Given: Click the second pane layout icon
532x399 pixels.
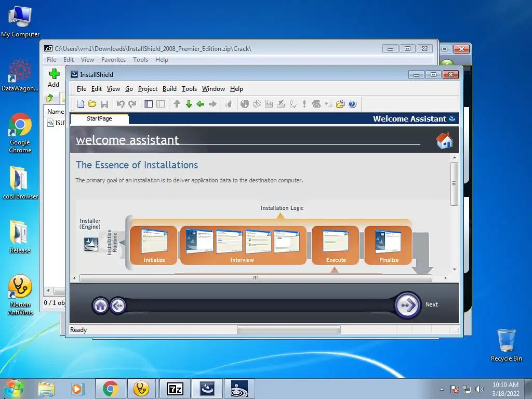Looking at the screenshot, I should click(161, 104).
